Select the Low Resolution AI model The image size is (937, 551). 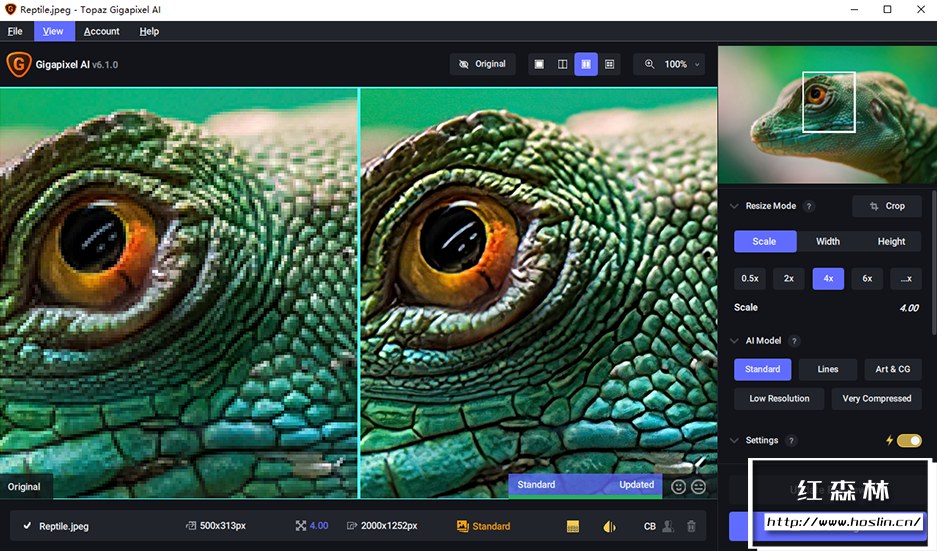pyautogui.click(x=779, y=399)
